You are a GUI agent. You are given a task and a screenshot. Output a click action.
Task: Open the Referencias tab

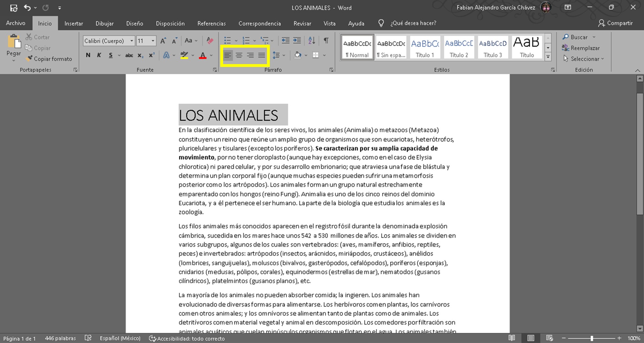coord(211,23)
